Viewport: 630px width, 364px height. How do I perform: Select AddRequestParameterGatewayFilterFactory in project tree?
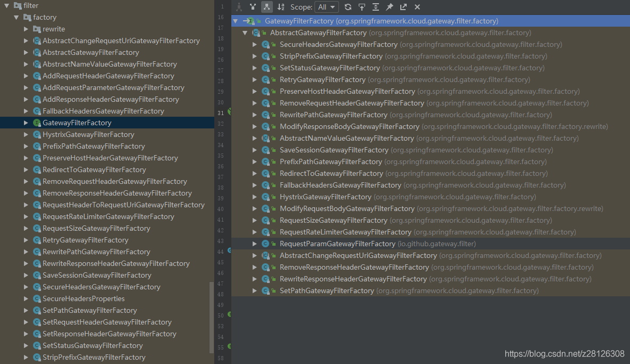pyautogui.click(x=114, y=87)
